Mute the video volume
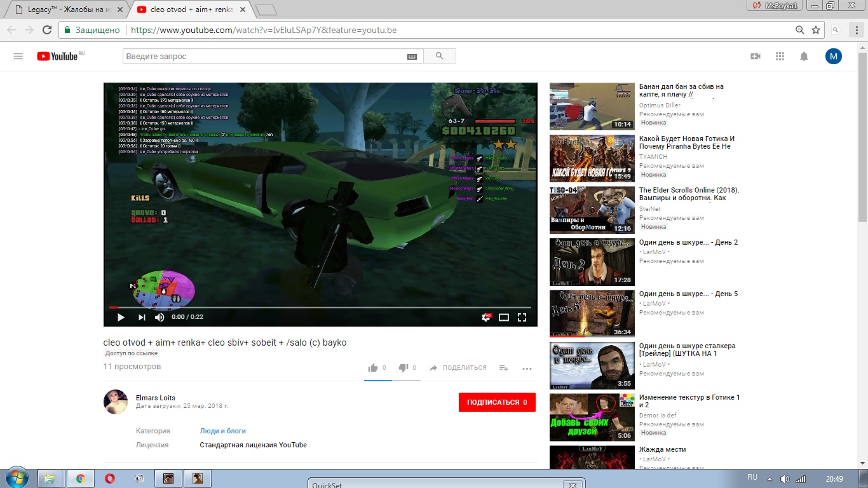Image resolution: width=868 pixels, height=488 pixels. tap(159, 317)
